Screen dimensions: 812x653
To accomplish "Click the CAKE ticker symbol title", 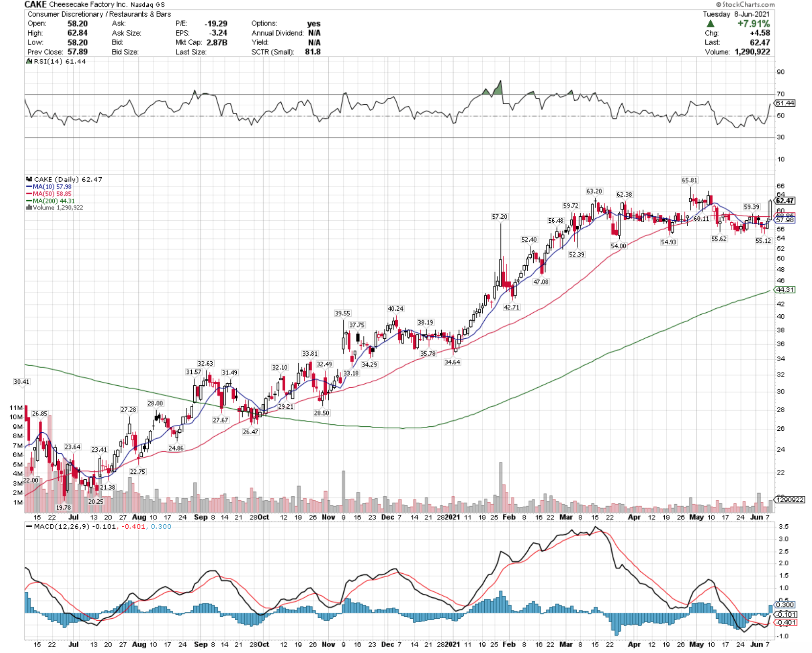I will pos(36,4).
